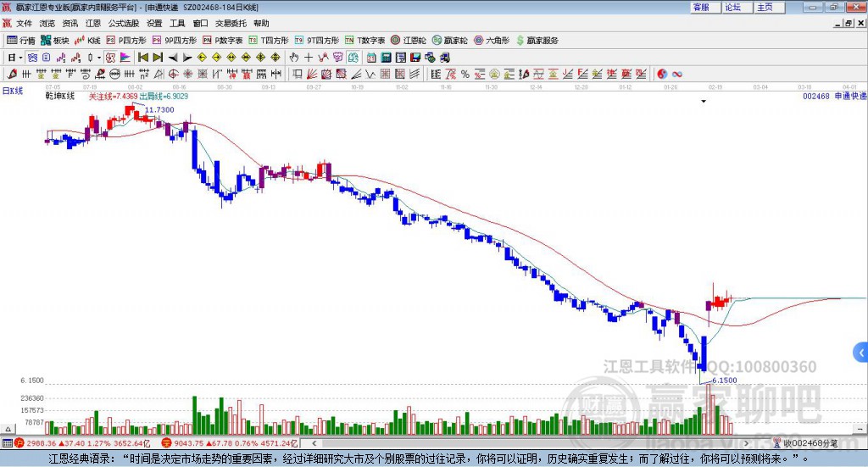Open the 窗口 menu
868x467 pixels.
coord(200,23)
